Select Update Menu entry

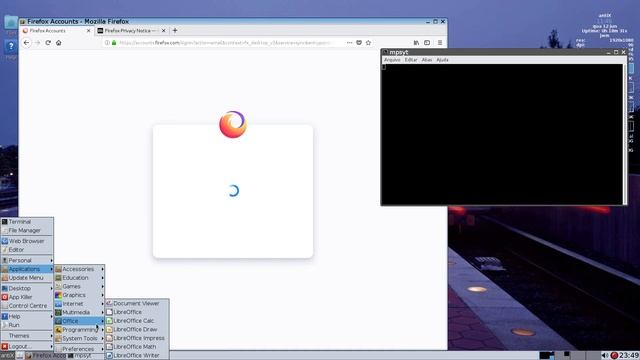[x=27, y=278]
